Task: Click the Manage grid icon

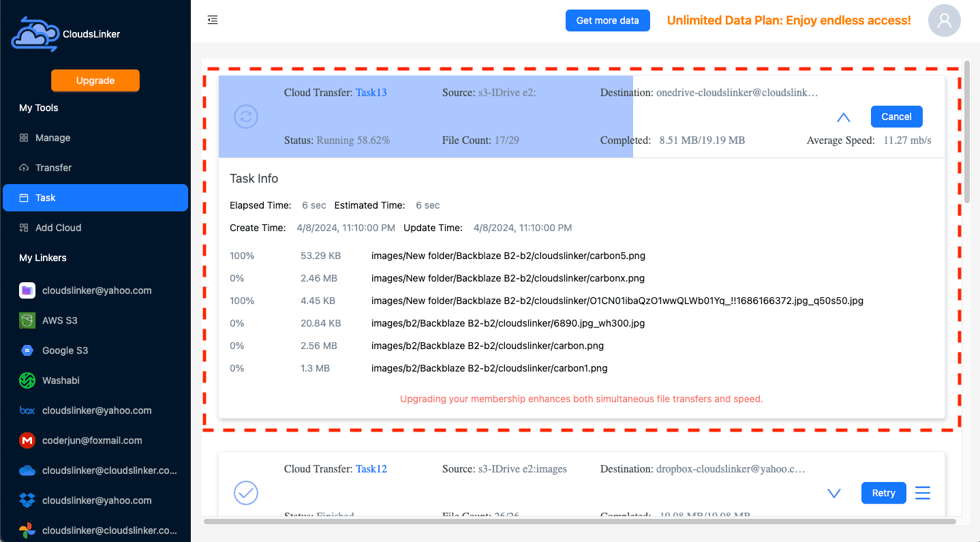Action: tap(24, 138)
